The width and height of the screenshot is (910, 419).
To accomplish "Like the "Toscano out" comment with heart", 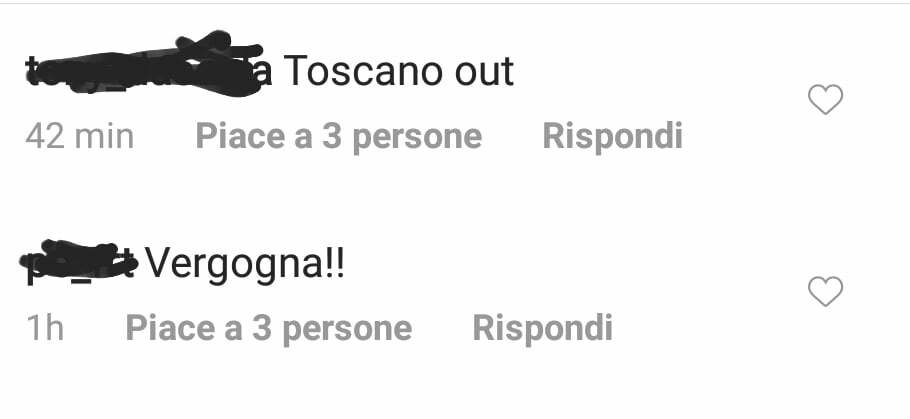I will click(x=825, y=99).
